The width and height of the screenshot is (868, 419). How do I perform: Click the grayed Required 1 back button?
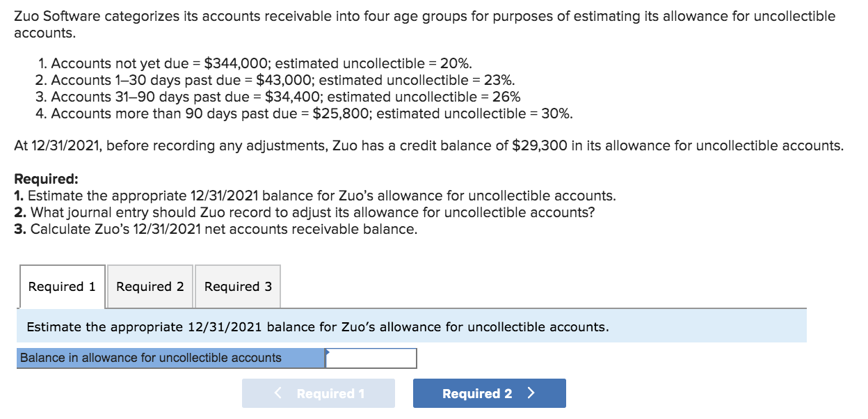click(x=318, y=393)
